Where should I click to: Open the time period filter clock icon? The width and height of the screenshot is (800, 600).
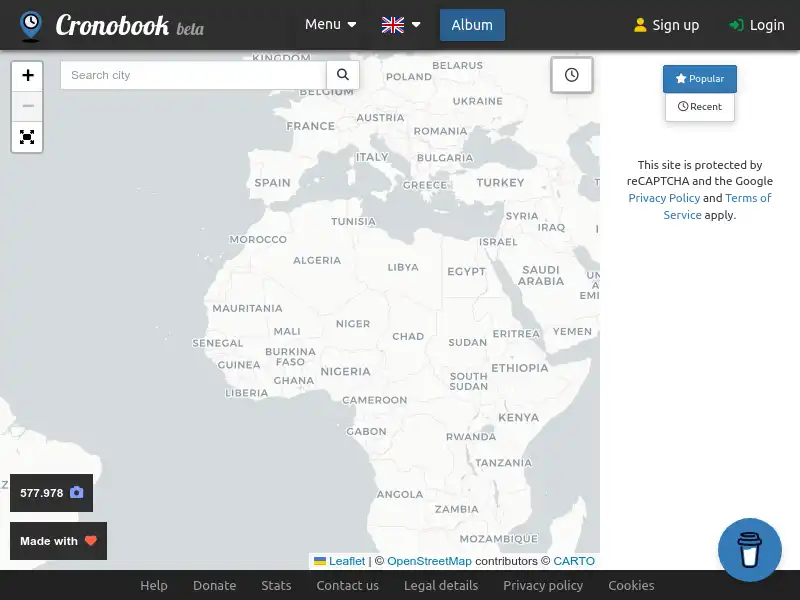(x=571, y=74)
